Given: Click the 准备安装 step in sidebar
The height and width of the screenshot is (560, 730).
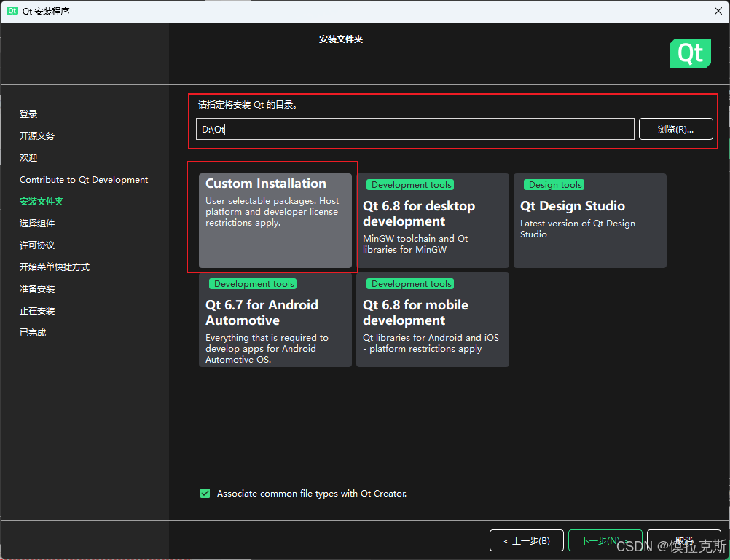Looking at the screenshot, I should (36, 289).
